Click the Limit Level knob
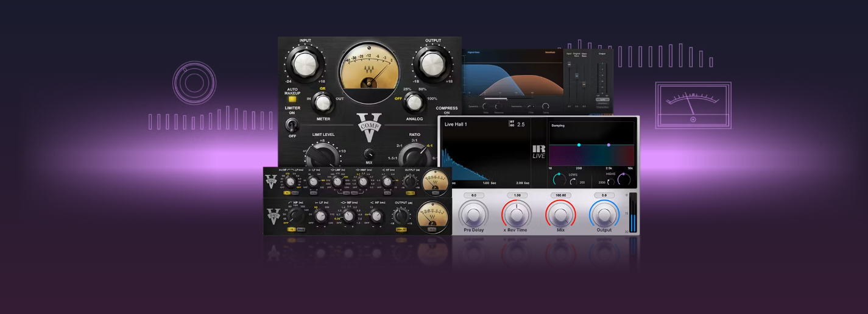This screenshot has width=868, height=314. pos(323,157)
